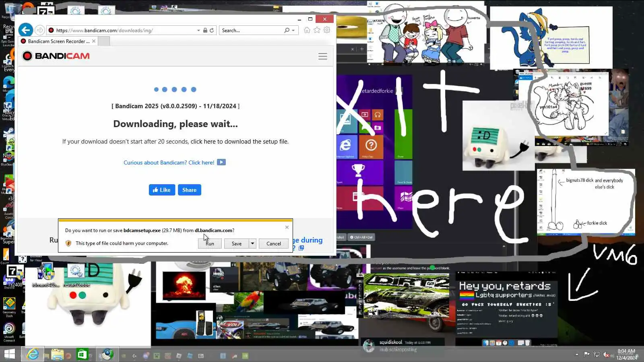Select the Geometry Dash desktop shortcut
This screenshot has height=362, width=644.
[x=9, y=307]
